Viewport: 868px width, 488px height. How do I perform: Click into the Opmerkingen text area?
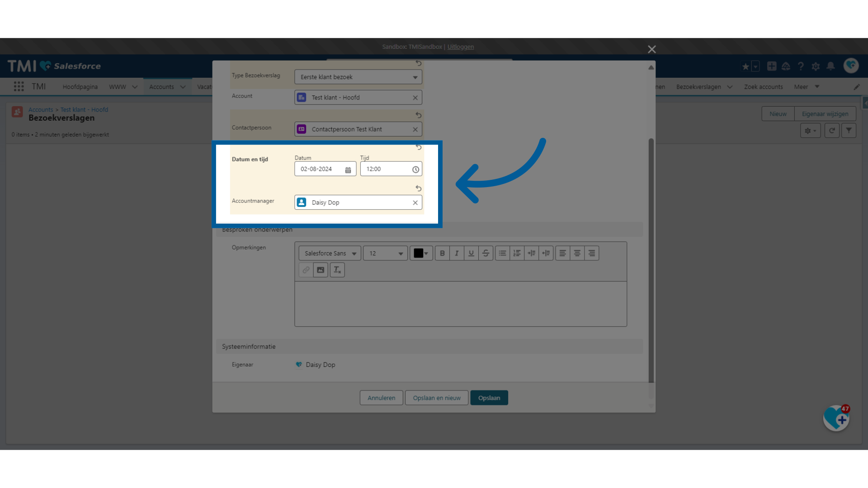[x=460, y=304]
